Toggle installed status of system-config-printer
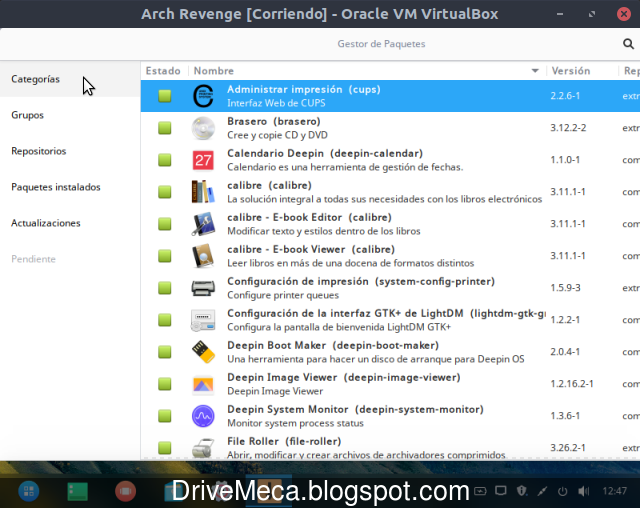The height and width of the screenshot is (508, 640). click(x=165, y=288)
